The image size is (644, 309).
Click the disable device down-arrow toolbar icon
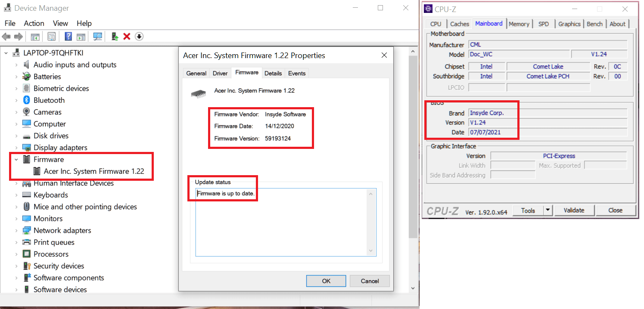click(x=139, y=36)
